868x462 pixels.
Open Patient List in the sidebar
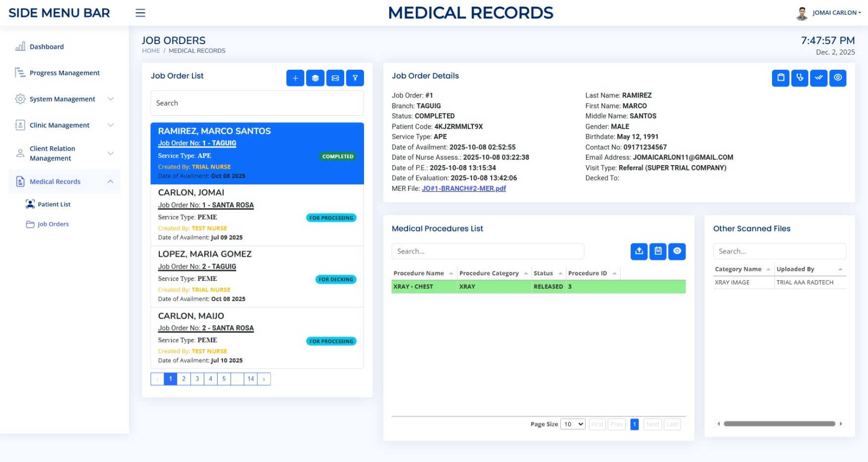[x=54, y=204]
